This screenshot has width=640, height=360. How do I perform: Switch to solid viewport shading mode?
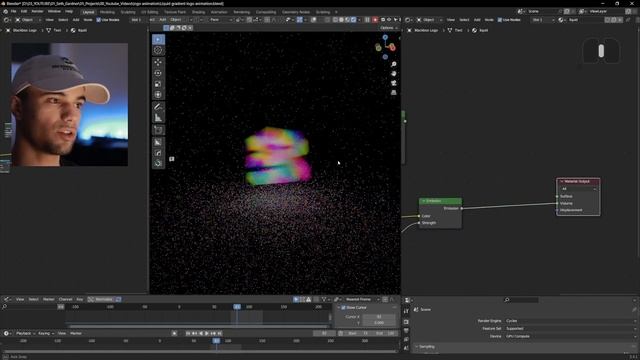click(341, 20)
